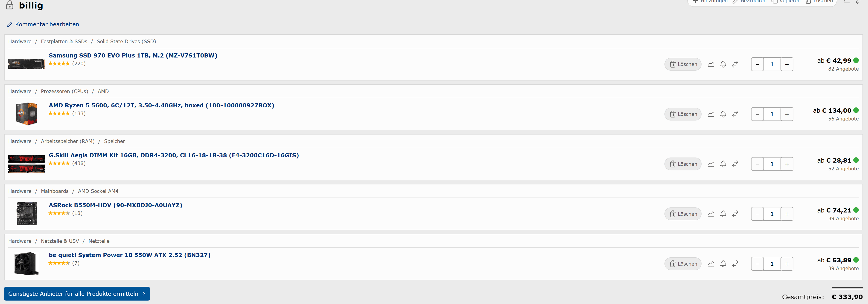Click AMD Ryzen processor thumbnail image

coord(27,114)
